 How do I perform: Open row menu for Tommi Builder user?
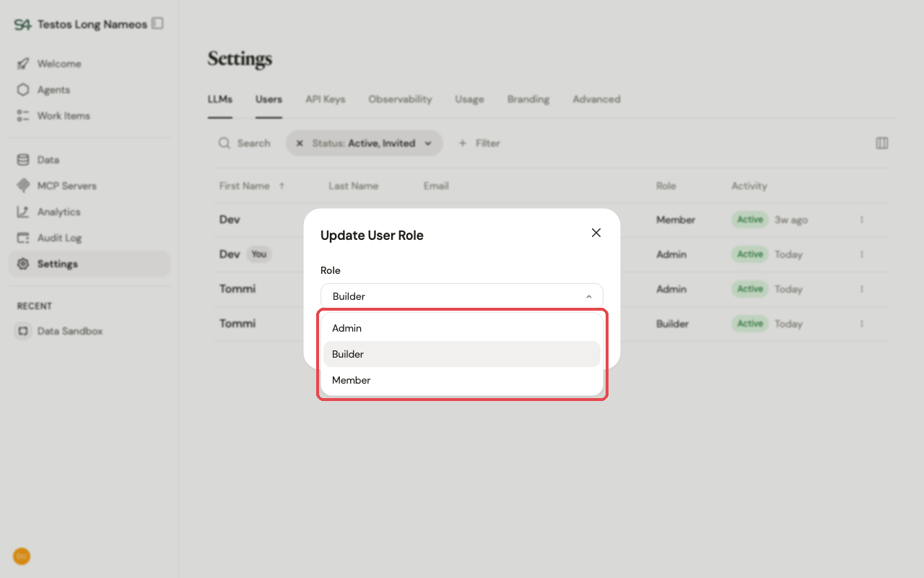coord(862,324)
